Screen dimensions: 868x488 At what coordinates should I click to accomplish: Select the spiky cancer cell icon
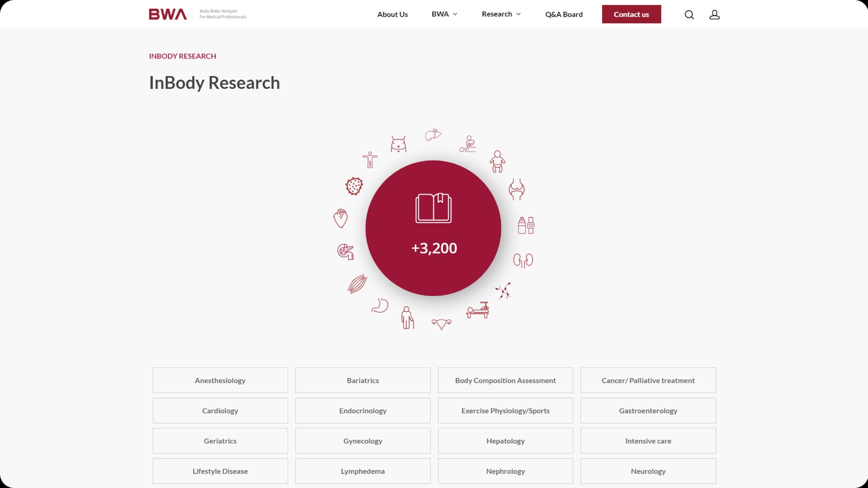(x=354, y=186)
